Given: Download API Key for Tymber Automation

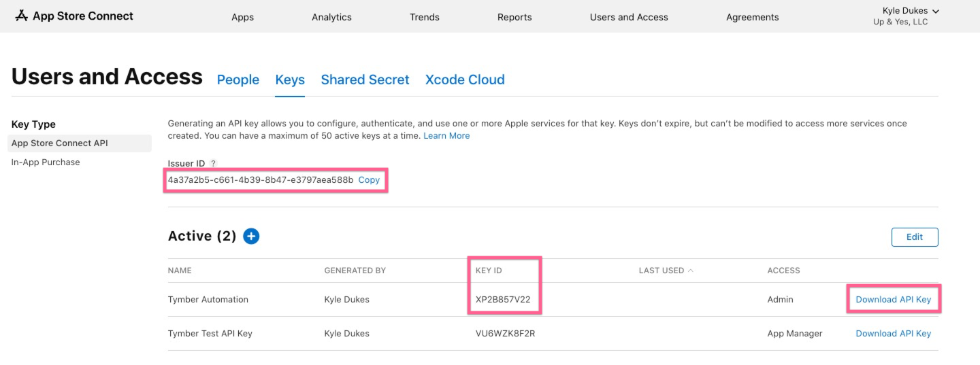Looking at the screenshot, I should pos(893,300).
